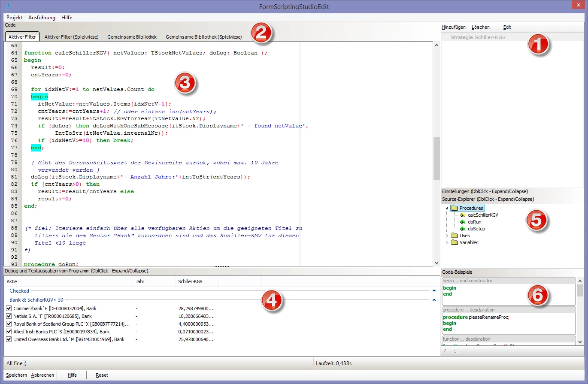Click the code editor scroll-up arrow
588x384 pixels.
pyautogui.click(x=436, y=45)
